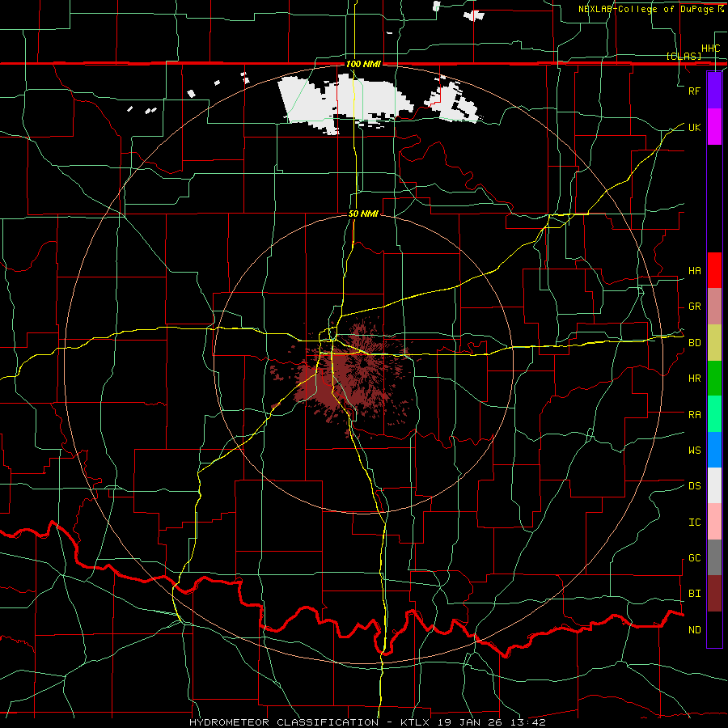
Task: Click the 'GR' legend label
Action: point(694,307)
